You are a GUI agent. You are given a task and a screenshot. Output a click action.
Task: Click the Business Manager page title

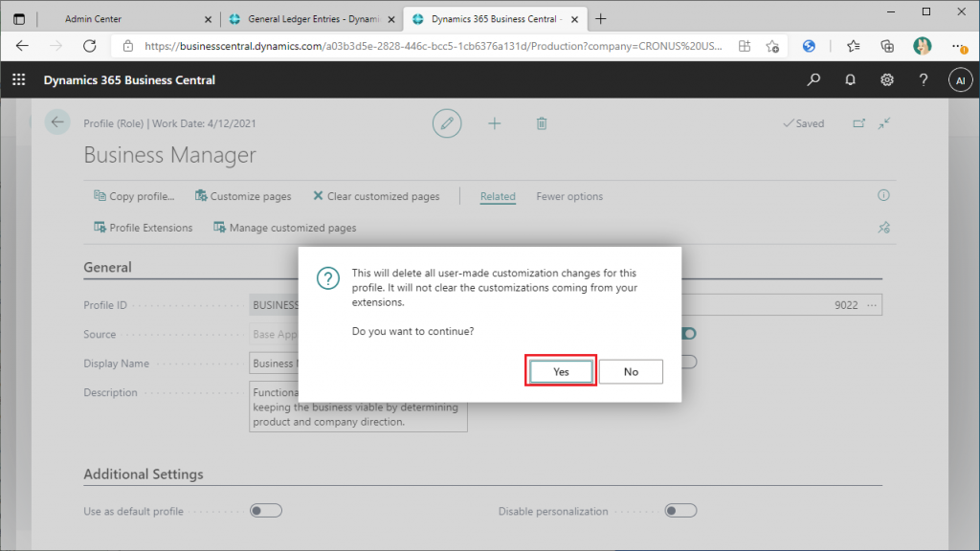pyautogui.click(x=170, y=154)
